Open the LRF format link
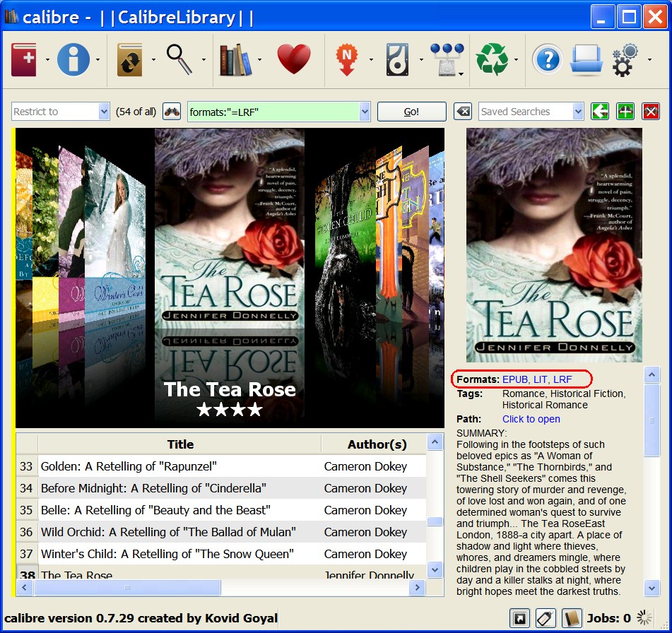672x633 pixels. coord(562,379)
